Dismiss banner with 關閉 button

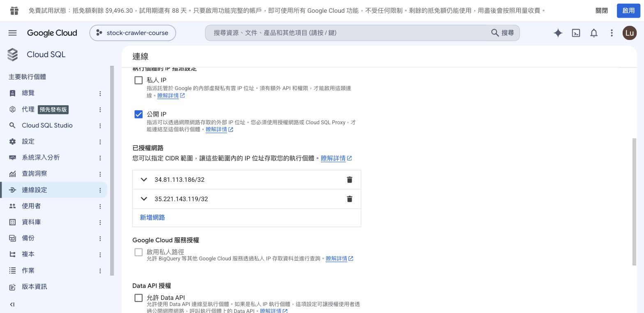pyautogui.click(x=602, y=11)
